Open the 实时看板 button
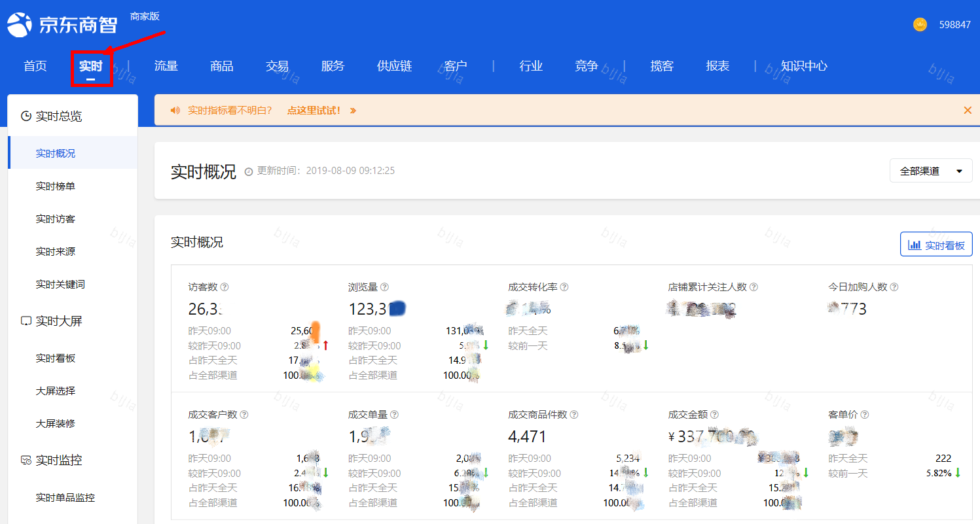 936,245
